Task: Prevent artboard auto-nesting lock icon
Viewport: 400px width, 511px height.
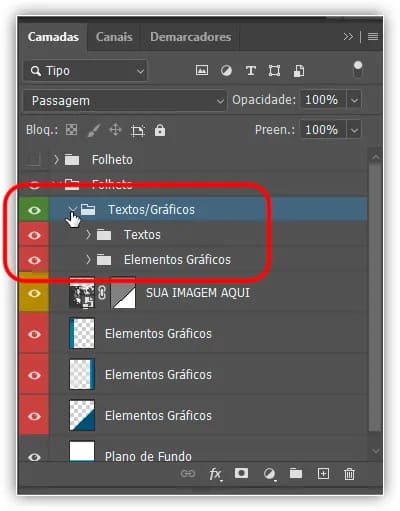Action: coord(138,130)
